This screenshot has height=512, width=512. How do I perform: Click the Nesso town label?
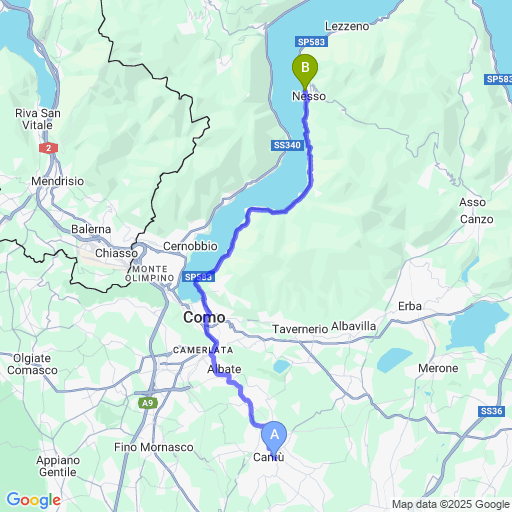tap(309, 96)
